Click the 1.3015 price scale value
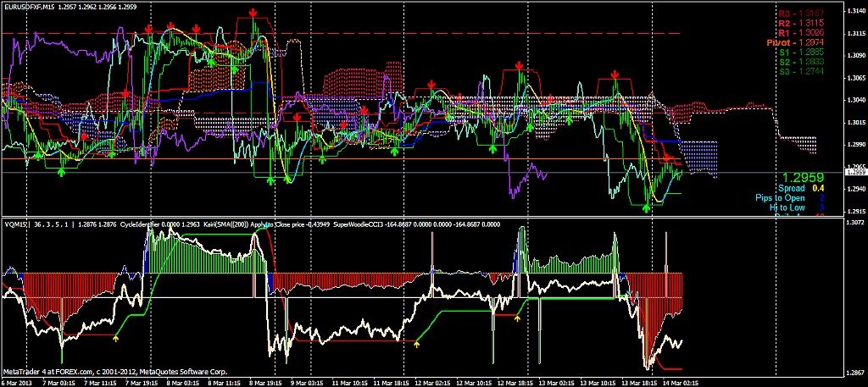The image size is (868, 387). pyautogui.click(x=856, y=122)
